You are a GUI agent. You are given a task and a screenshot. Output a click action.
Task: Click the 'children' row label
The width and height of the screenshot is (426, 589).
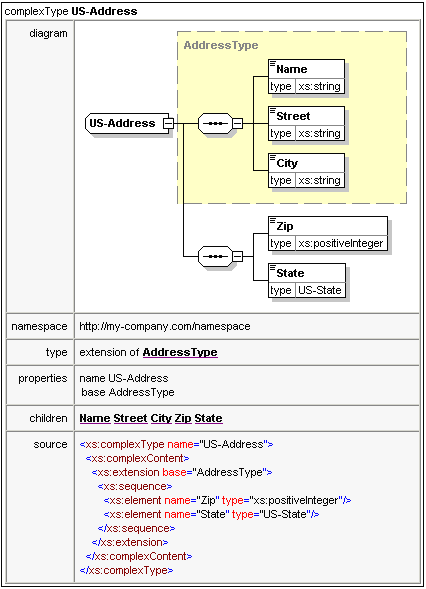click(48, 418)
